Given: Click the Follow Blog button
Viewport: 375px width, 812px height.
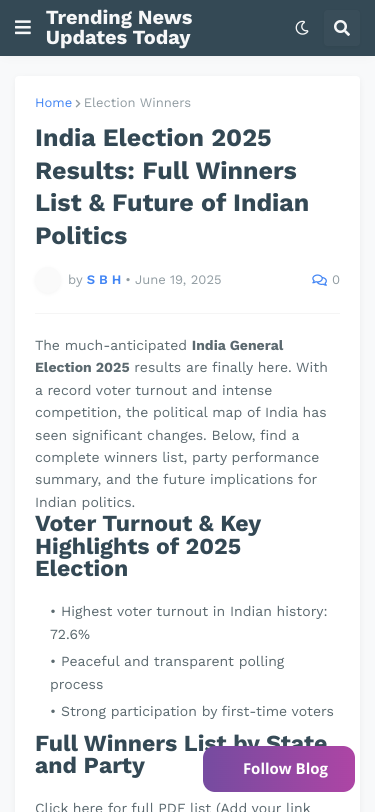Looking at the screenshot, I should (279, 768).
